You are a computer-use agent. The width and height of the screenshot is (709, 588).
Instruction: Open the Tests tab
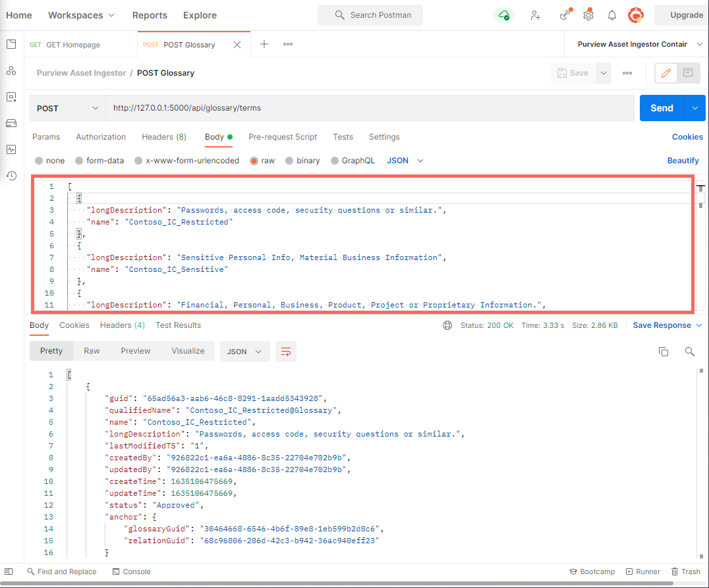pos(343,137)
